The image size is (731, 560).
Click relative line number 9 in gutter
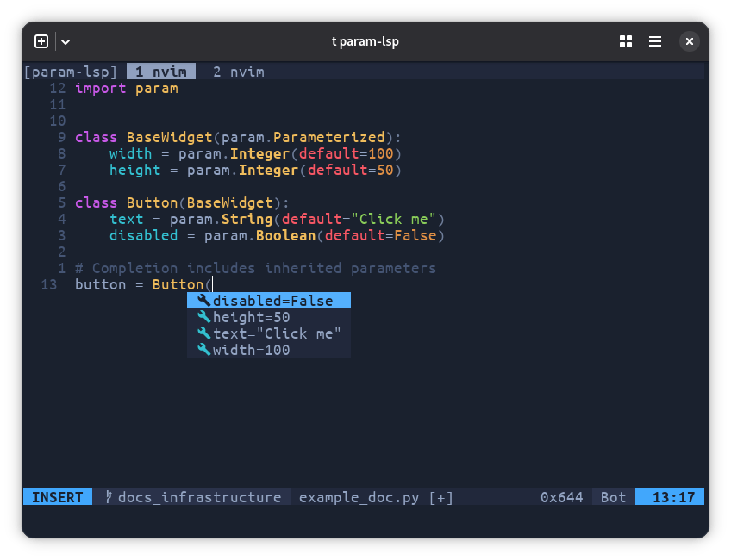point(61,137)
